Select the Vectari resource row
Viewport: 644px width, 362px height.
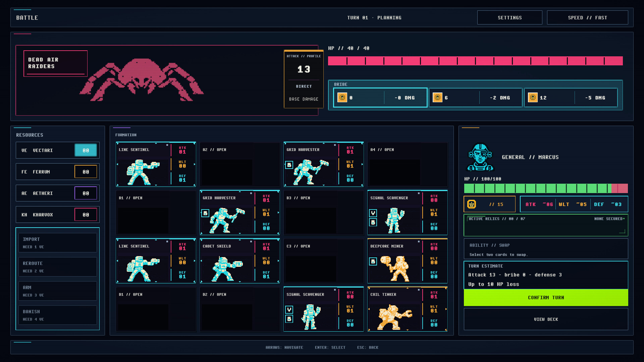[x=58, y=150]
